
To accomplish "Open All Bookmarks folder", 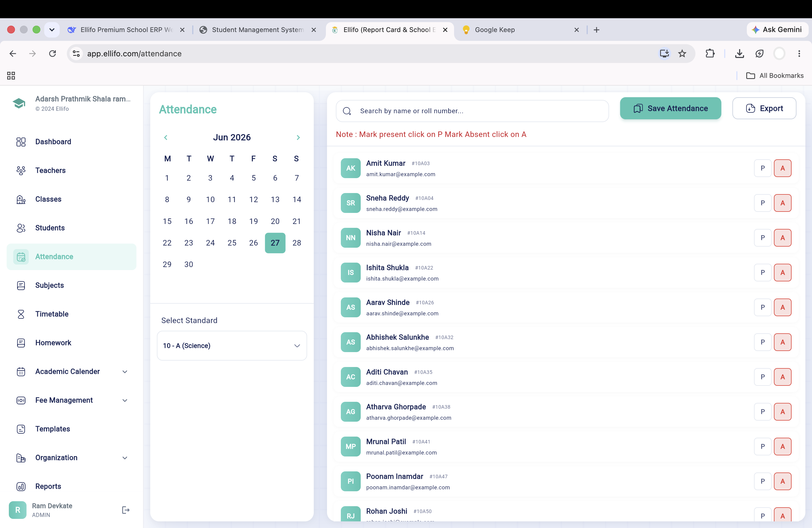I will (x=774, y=76).
